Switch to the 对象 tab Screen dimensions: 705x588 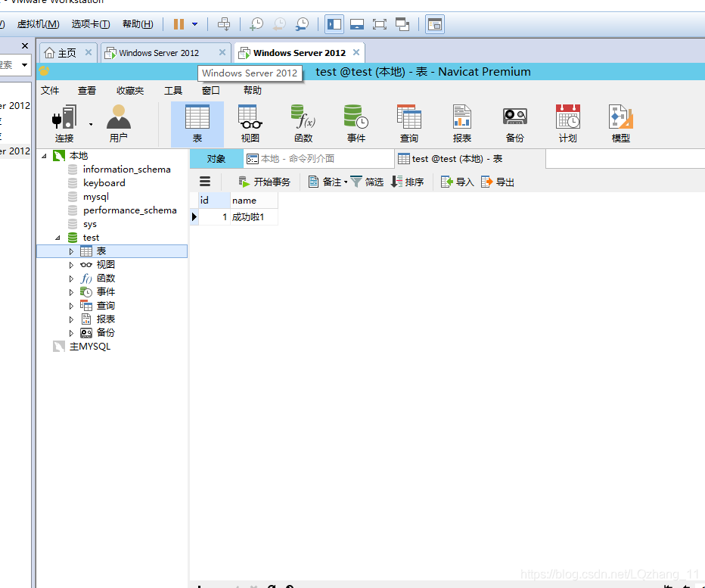click(216, 159)
